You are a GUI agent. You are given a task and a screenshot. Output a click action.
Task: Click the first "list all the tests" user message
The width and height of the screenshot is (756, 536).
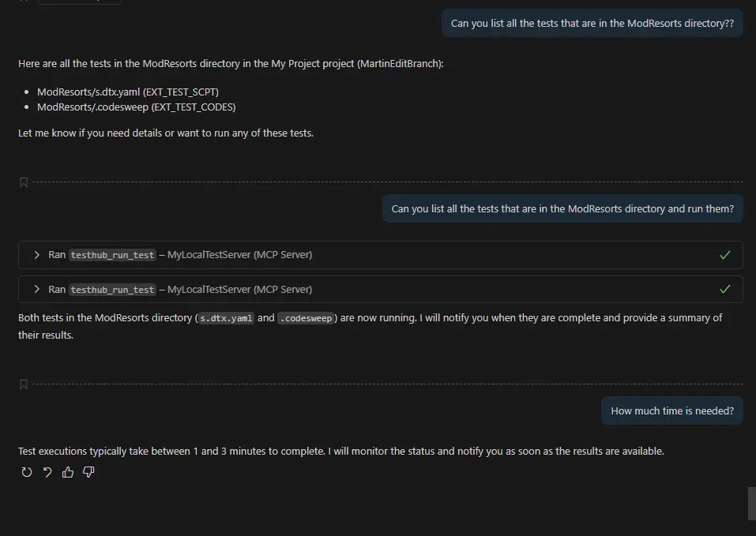(592, 24)
